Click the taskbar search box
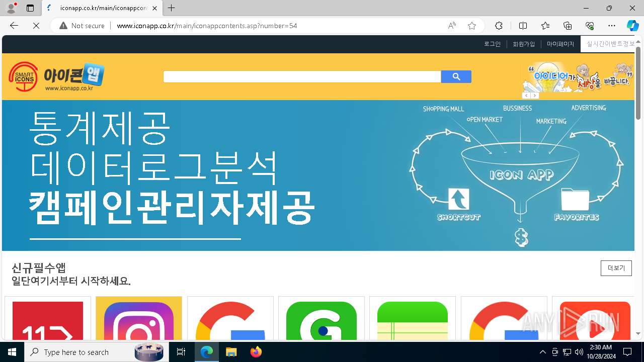 (x=96, y=352)
